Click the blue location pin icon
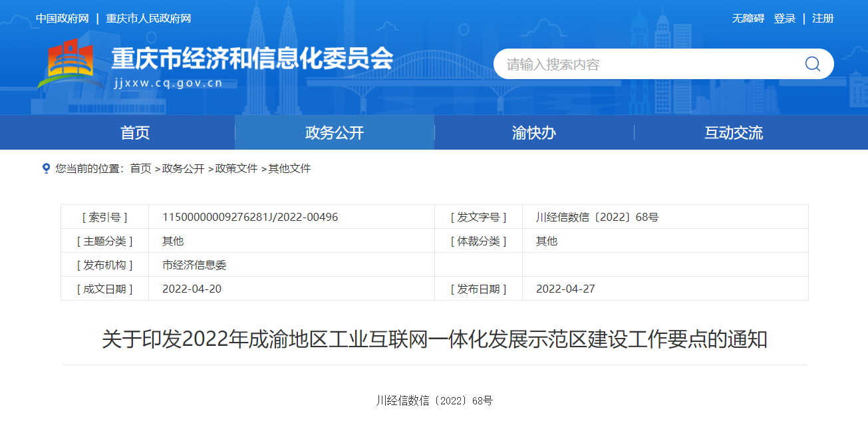 click(x=46, y=169)
